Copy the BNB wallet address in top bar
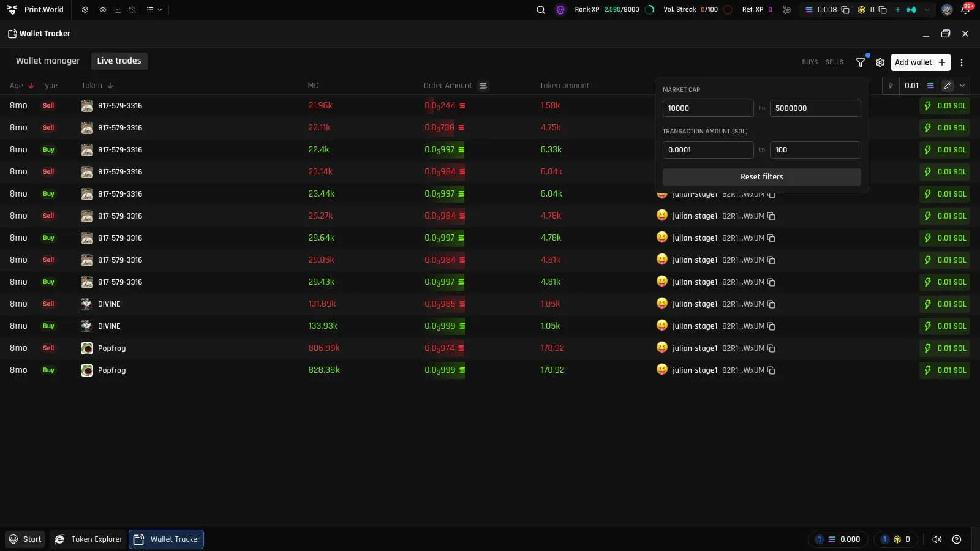The height and width of the screenshot is (551, 980). 883,10
